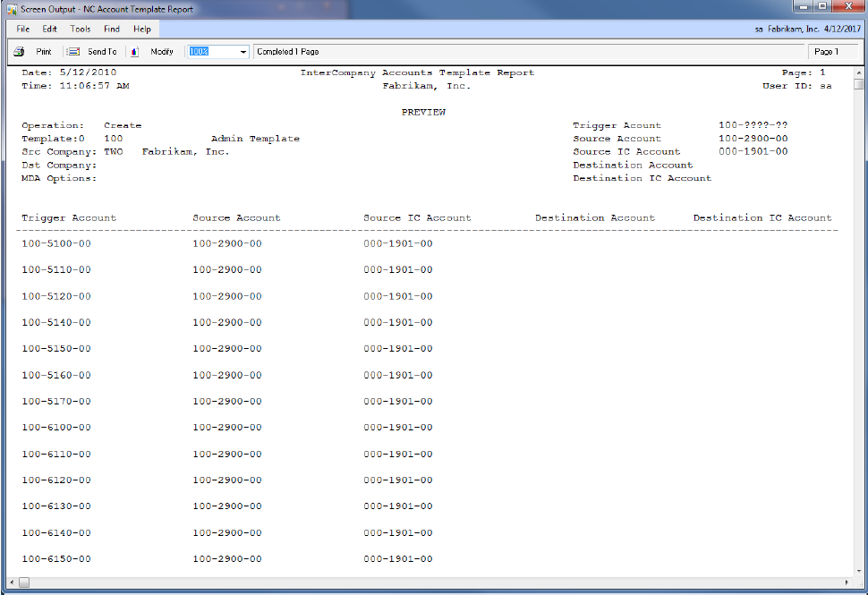This screenshot has height=595, width=868.
Task: Open the Find menu
Action: click(112, 30)
